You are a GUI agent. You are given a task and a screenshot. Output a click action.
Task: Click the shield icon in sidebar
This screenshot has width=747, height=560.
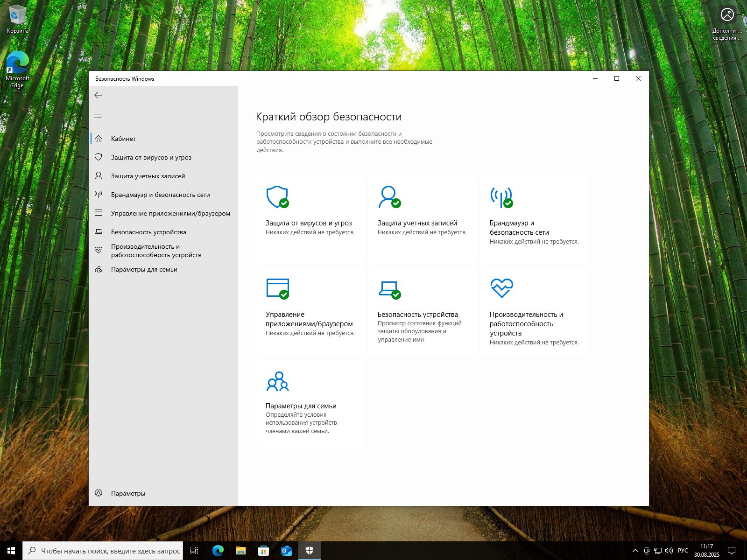click(99, 157)
